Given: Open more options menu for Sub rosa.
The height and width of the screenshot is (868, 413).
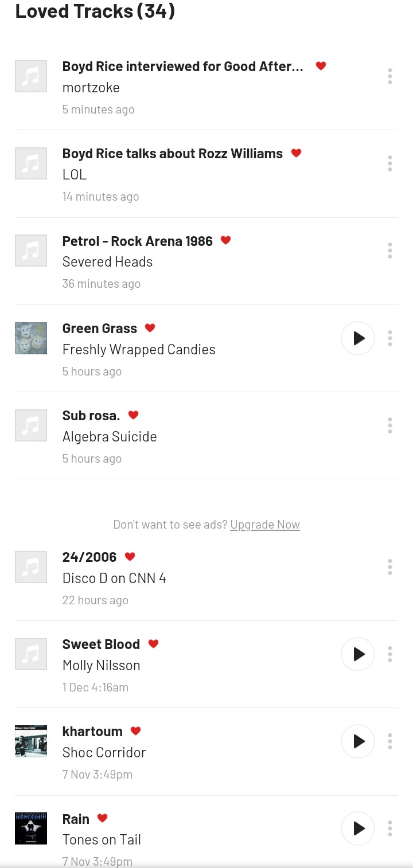Looking at the screenshot, I should click(x=390, y=425).
